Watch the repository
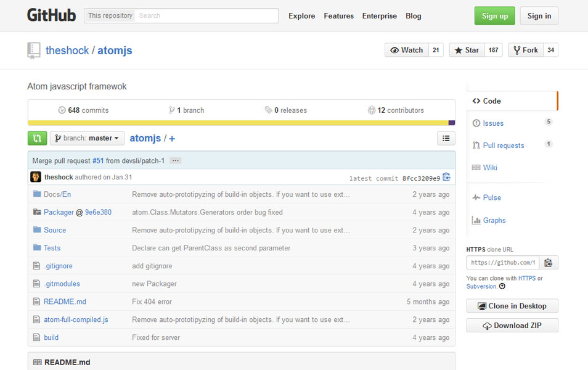Screen dimensions: 588x370 pyautogui.click(x=407, y=50)
